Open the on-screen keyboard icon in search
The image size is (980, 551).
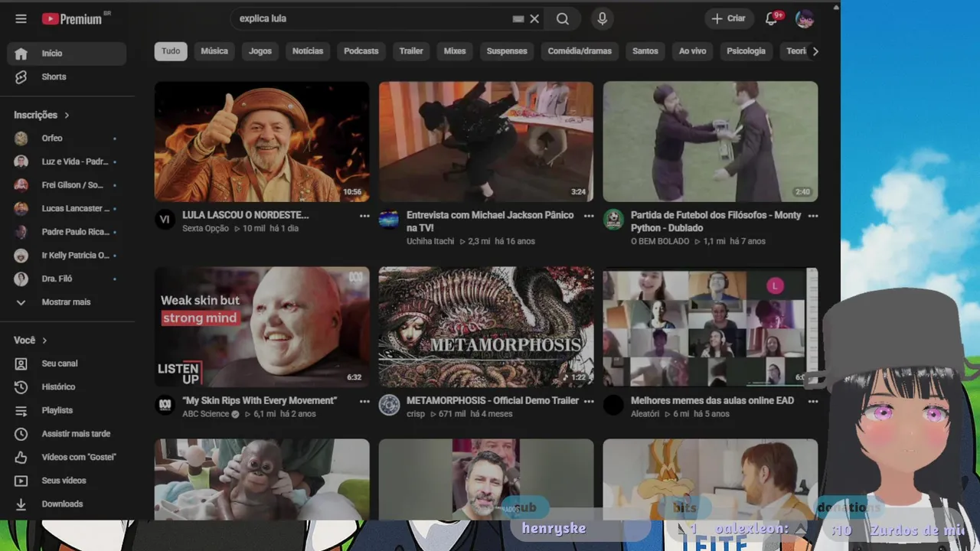click(x=518, y=18)
